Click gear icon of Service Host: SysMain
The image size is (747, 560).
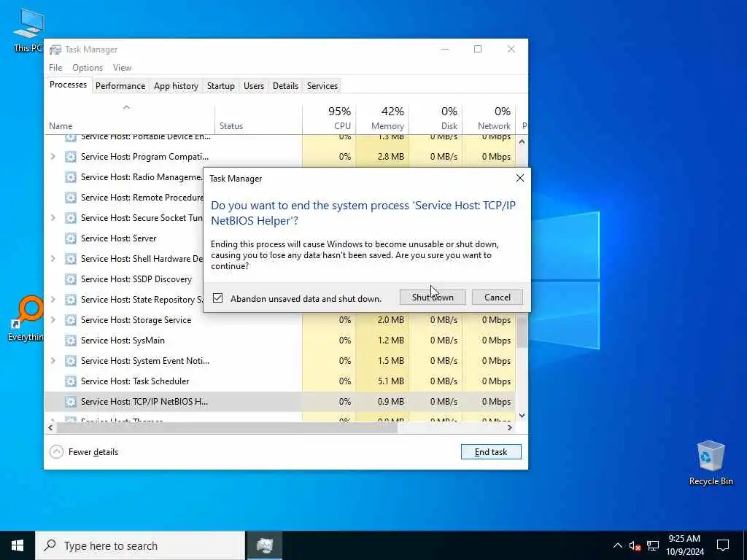point(71,341)
